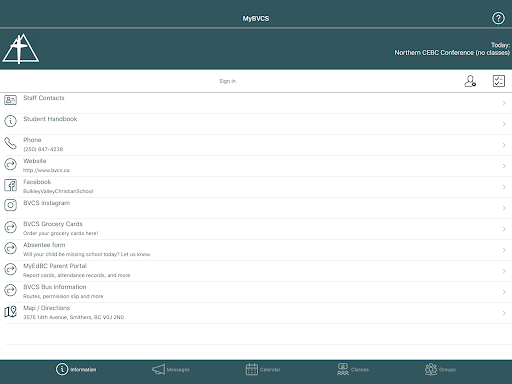Viewport: 512px width, 384px height.
Task: Switch to the Information tab
Action: [x=76, y=369]
